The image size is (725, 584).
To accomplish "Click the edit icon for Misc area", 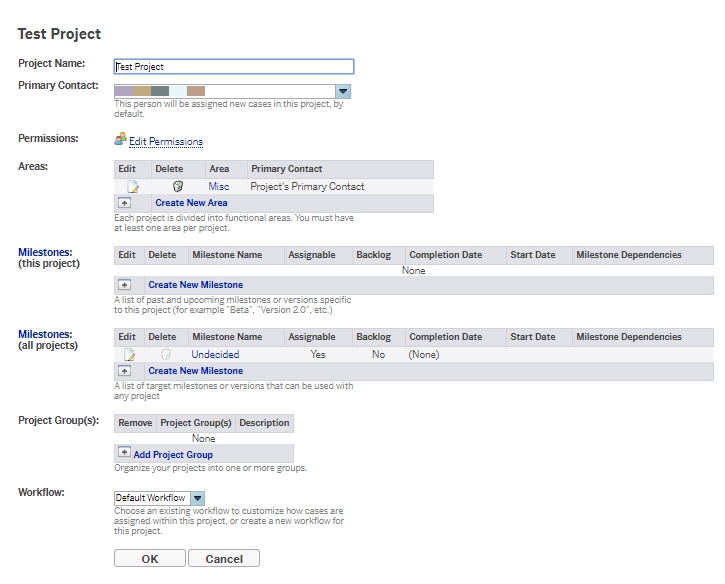I will pyautogui.click(x=132, y=187).
